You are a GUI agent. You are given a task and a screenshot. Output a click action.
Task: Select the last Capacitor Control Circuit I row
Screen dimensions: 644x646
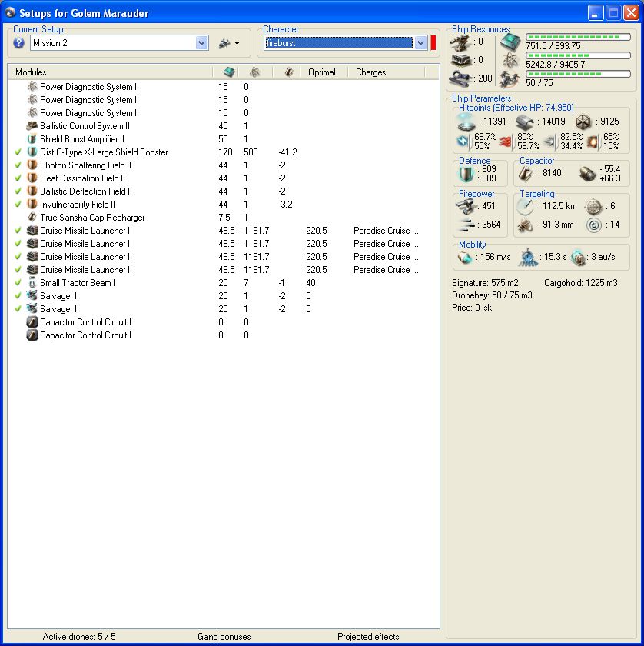224,335
